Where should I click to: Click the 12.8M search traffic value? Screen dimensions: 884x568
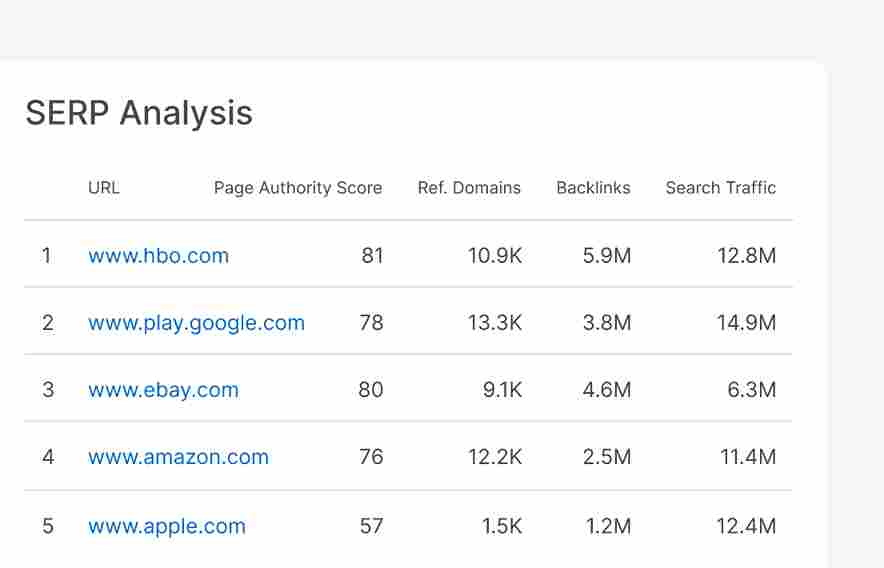[x=746, y=256]
